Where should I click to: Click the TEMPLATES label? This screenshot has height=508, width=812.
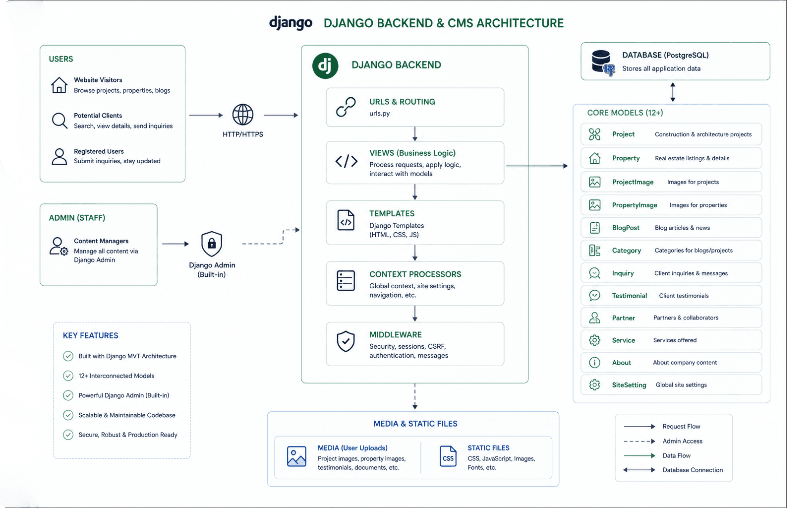pos(392,214)
